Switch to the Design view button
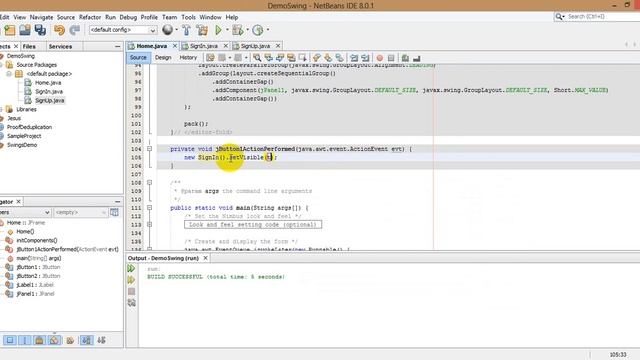 pyautogui.click(x=163, y=58)
